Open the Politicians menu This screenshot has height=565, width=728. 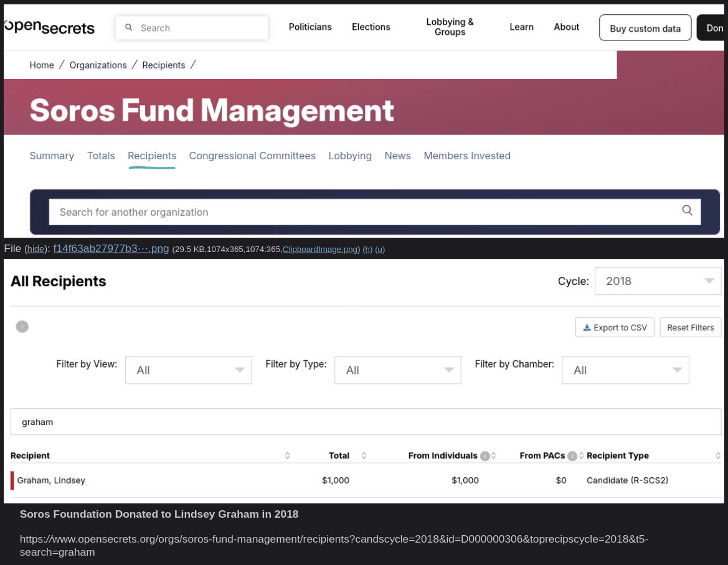[x=310, y=27]
